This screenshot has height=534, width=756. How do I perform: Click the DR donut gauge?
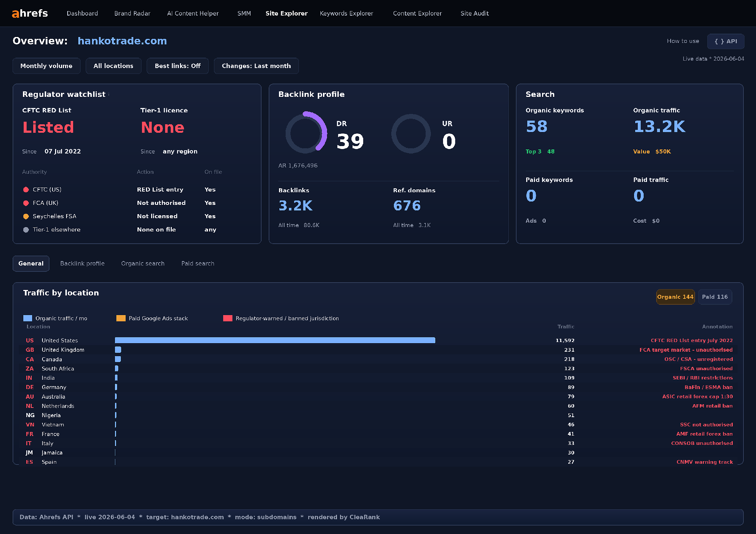click(x=306, y=133)
